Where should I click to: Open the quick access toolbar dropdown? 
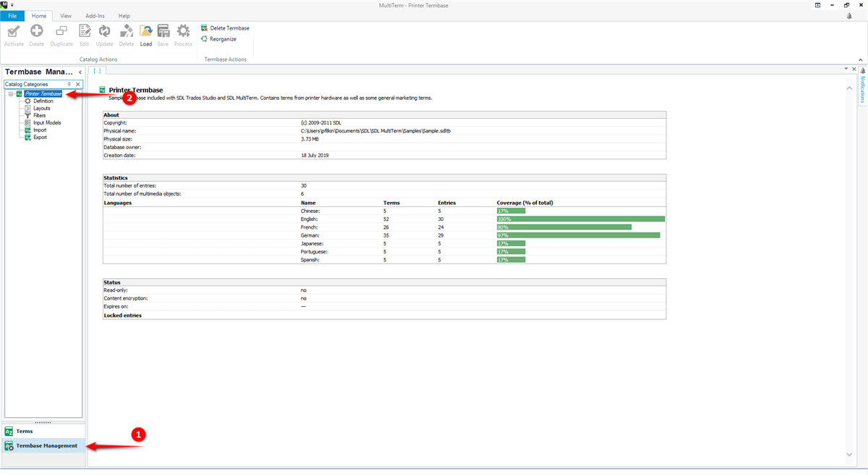coord(12,4)
